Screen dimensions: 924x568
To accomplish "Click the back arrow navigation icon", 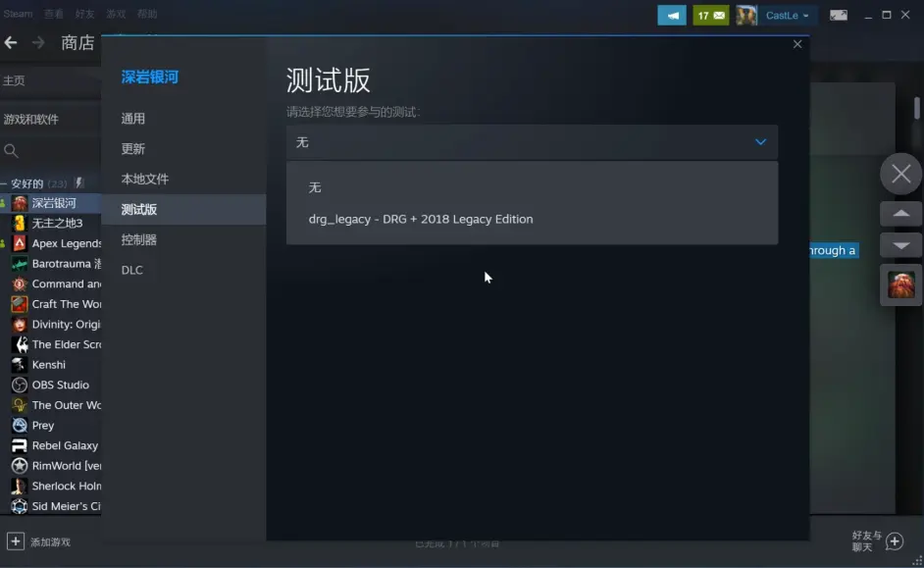I will point(11,42).
